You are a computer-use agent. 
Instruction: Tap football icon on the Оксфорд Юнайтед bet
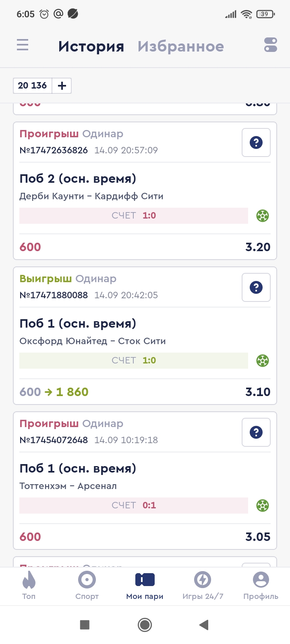(x=263, y=361)
